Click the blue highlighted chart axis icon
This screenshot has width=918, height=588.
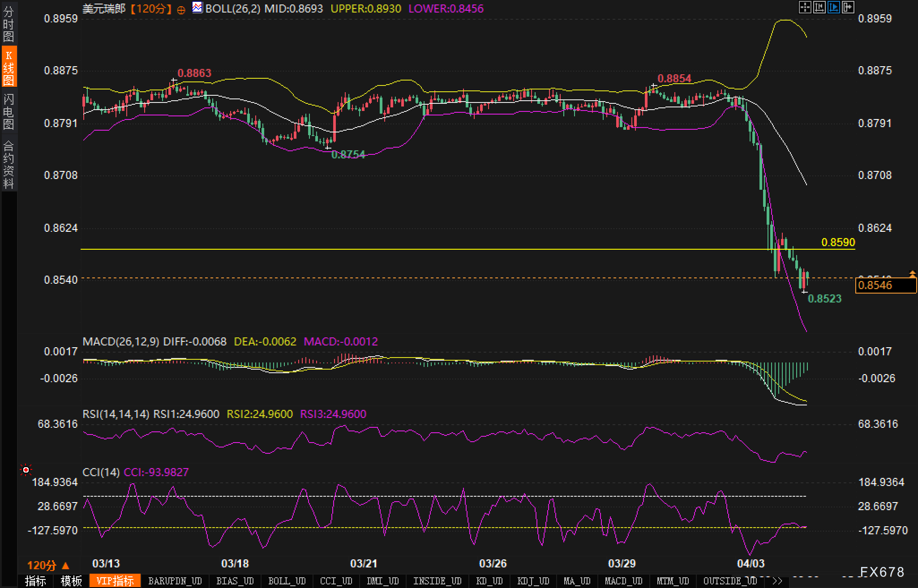click(x=834, y=7)
